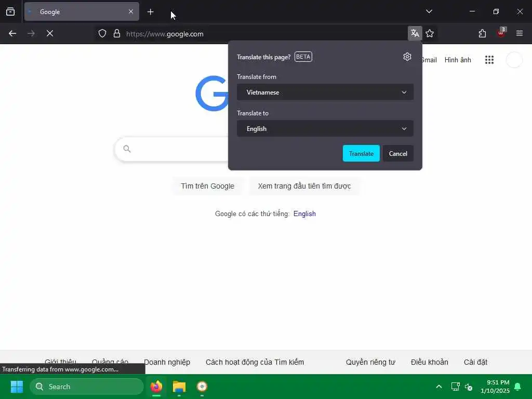The image size is (532, 399).
Task: Open Cách hoạt động của Tìm kiếm
Action: tap(255, 362)
